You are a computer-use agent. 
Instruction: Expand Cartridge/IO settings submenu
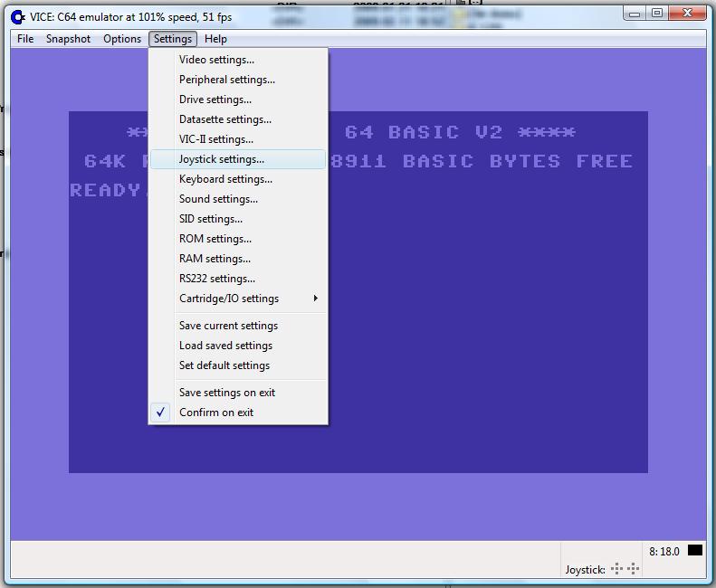(x=238, y=299)
